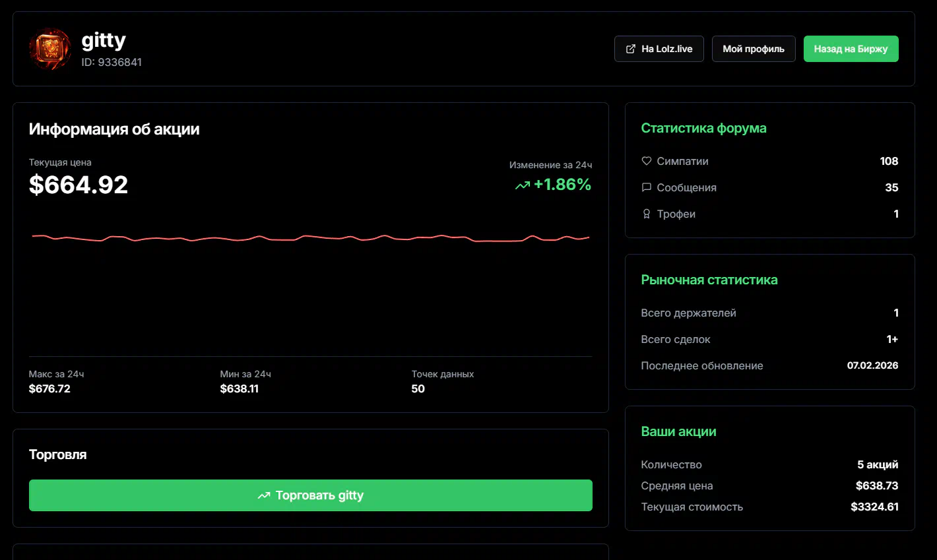Click the trophy icon next to Трофеи

tap(647, 214)
